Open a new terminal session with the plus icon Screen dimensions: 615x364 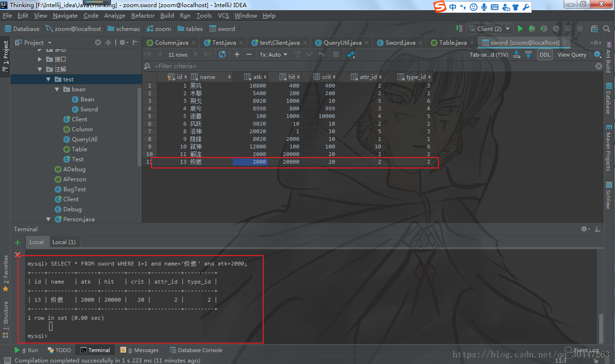(x=18, y=242)
